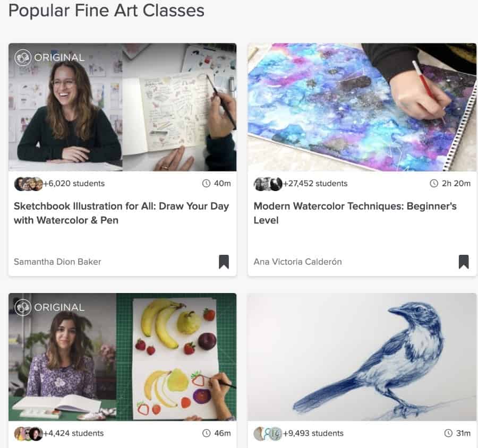The height and width of the screenshot is (448, 478).
Task: Bookmark the Sketchbook Illustration class
Action: point(224,262)
